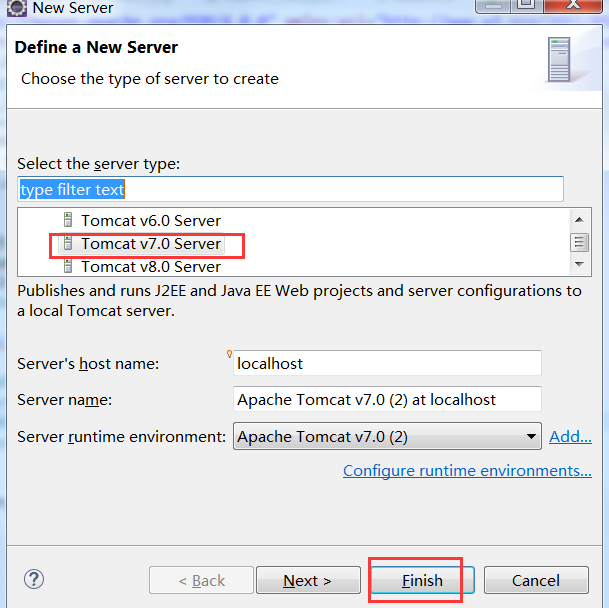Viewport: 609px width, 608px height.
Task: Click the type filter text field
Action: pos(290,189)
